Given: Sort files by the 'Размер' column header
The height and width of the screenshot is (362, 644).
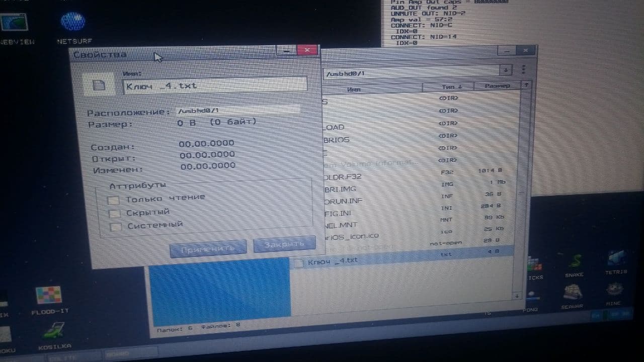Looking at the screenshot, I should [497, 86].
